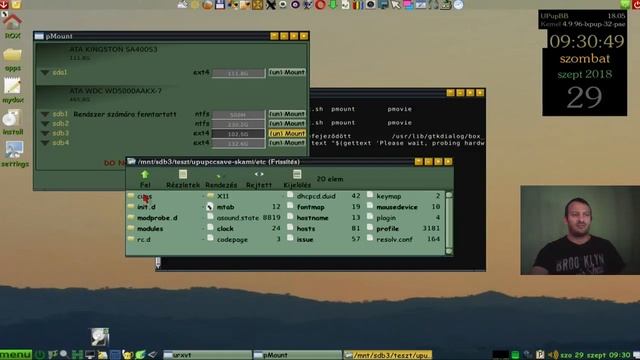Select the keymap file
The width and height of the screenshot is (640, 360).
[x=389, y=196]
